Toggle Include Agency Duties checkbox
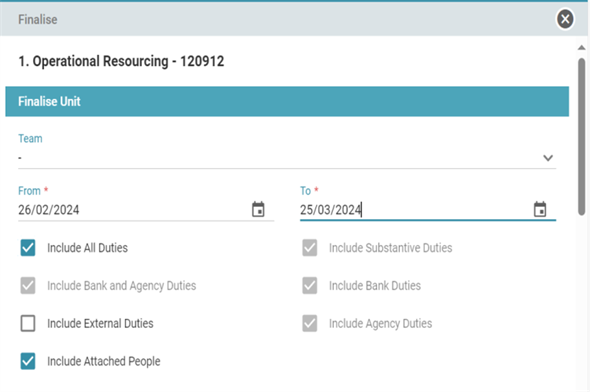The height and width of the screenshot is (392, 590). click(310, 323)
